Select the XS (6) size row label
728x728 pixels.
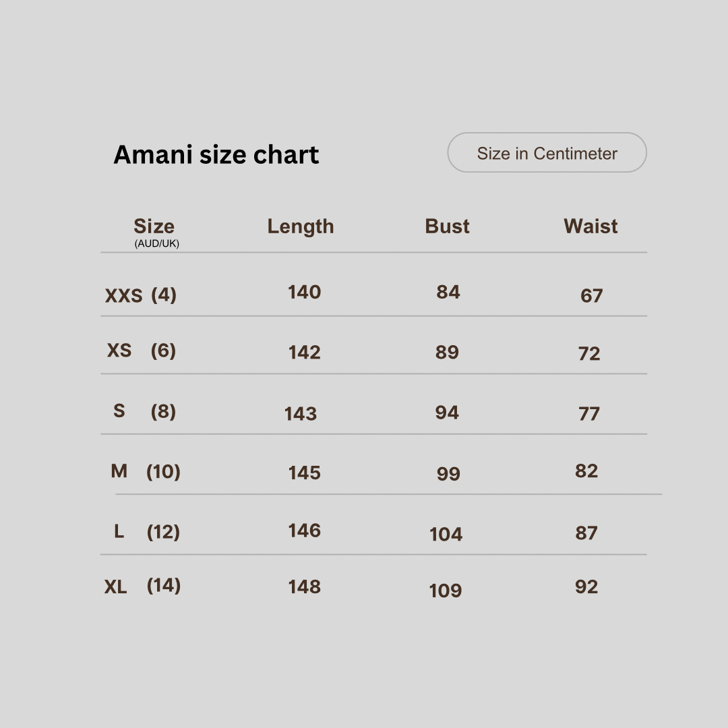pos(141,351)
